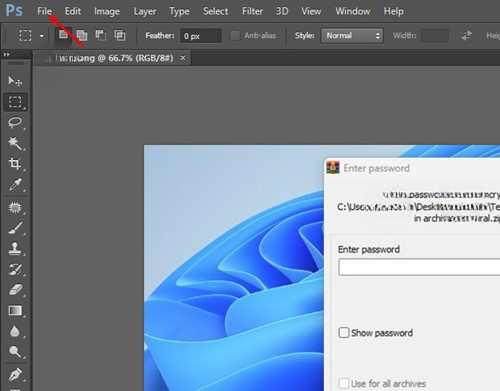The height and width of the screenshot is (391, 500).
Task: Open the View menu
Action: pyautogui.click(x=311, y=11)
